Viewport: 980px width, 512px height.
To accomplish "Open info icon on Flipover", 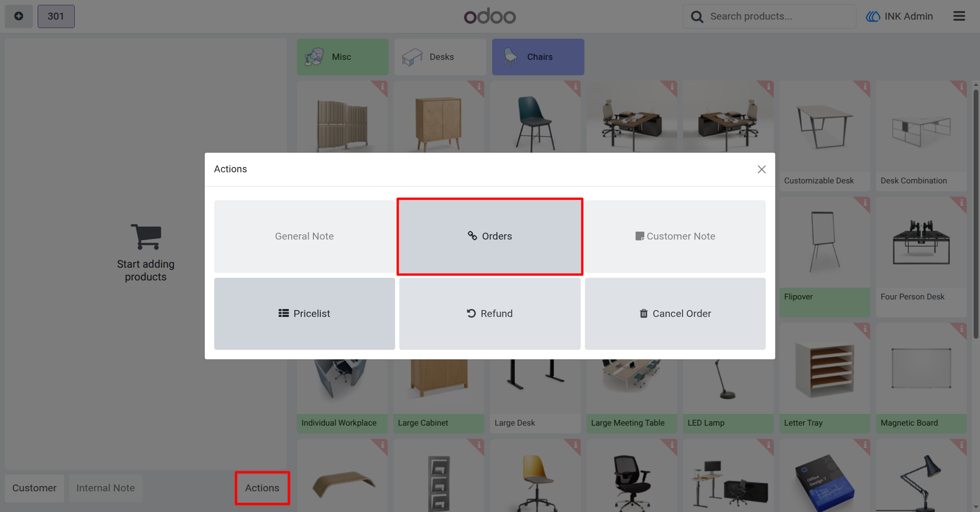I will point(864,202).
